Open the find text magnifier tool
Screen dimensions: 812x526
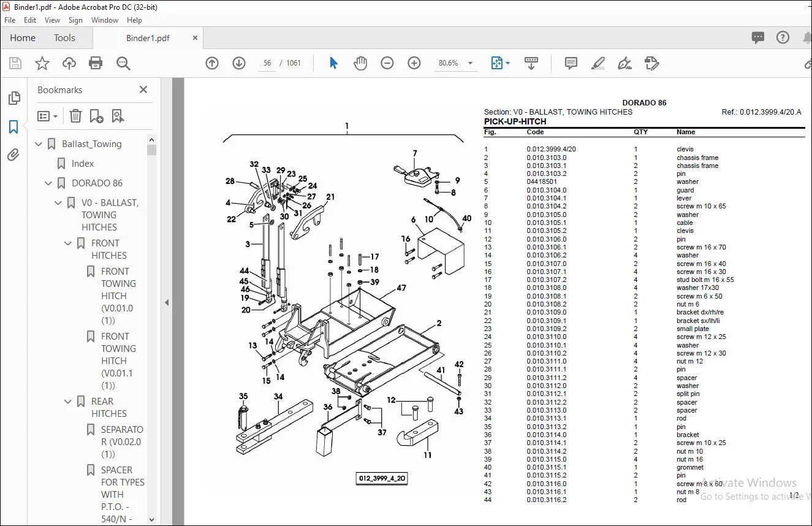123,63
